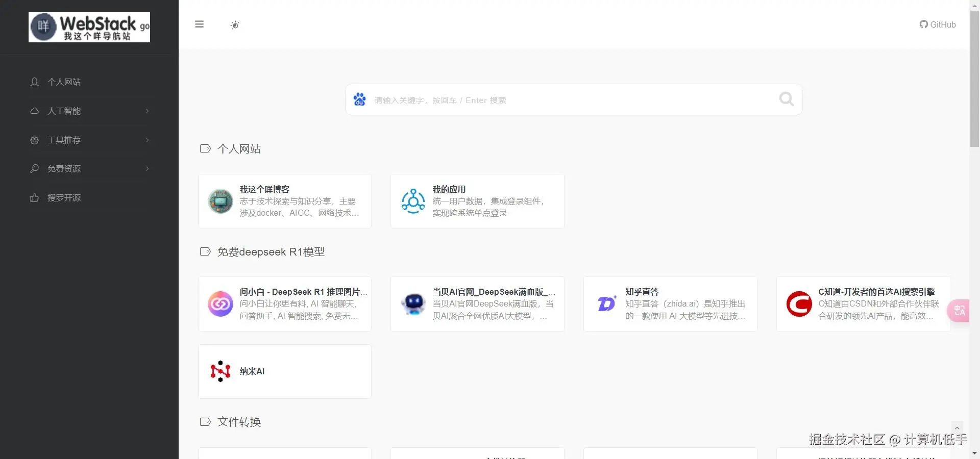Select 个人网站 in the sidebar menu

[64, 82]
